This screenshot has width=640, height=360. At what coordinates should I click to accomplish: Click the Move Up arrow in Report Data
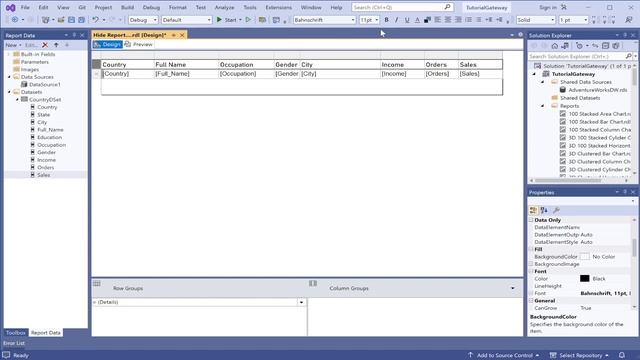(56, 45)
